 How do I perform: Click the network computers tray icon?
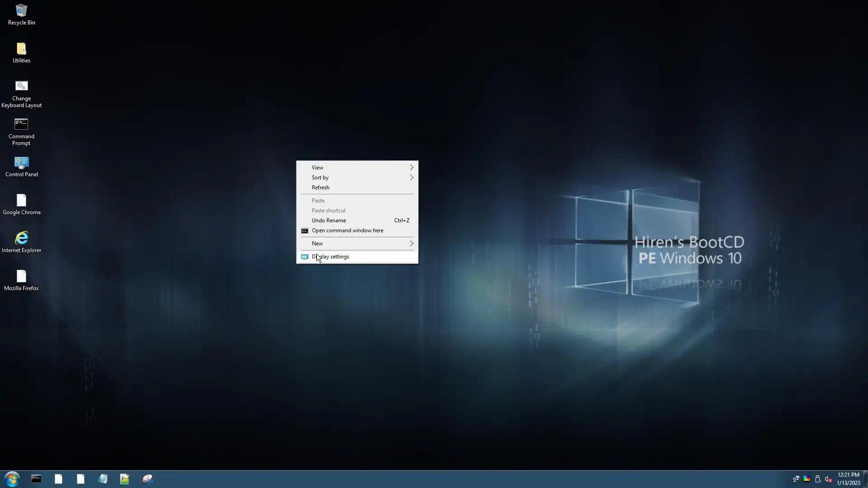(796, 479)
